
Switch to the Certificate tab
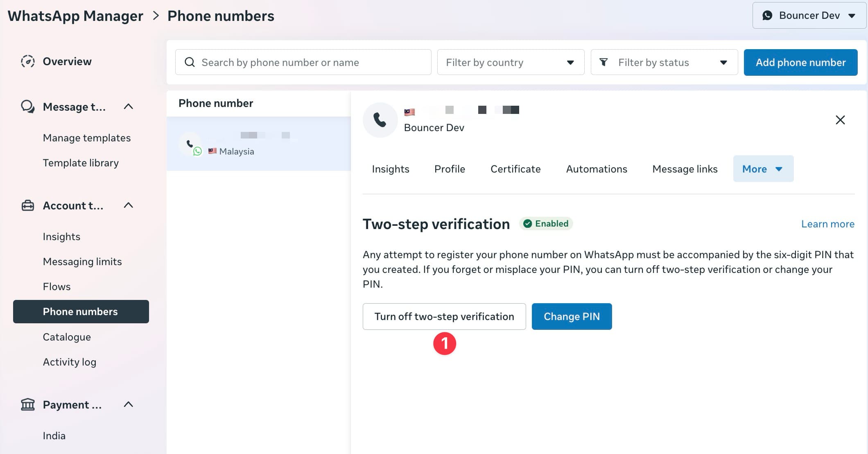515,169
